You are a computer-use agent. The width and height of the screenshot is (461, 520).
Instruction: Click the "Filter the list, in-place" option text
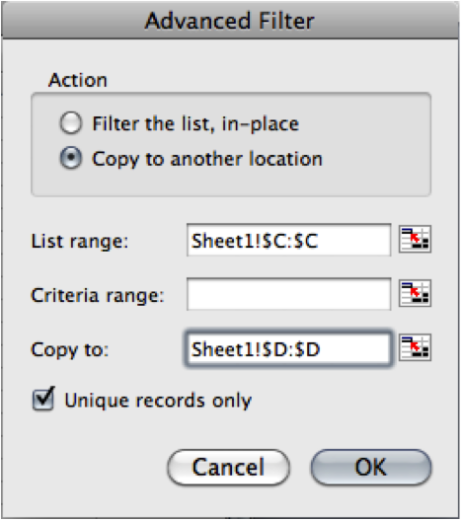[196, 124]
